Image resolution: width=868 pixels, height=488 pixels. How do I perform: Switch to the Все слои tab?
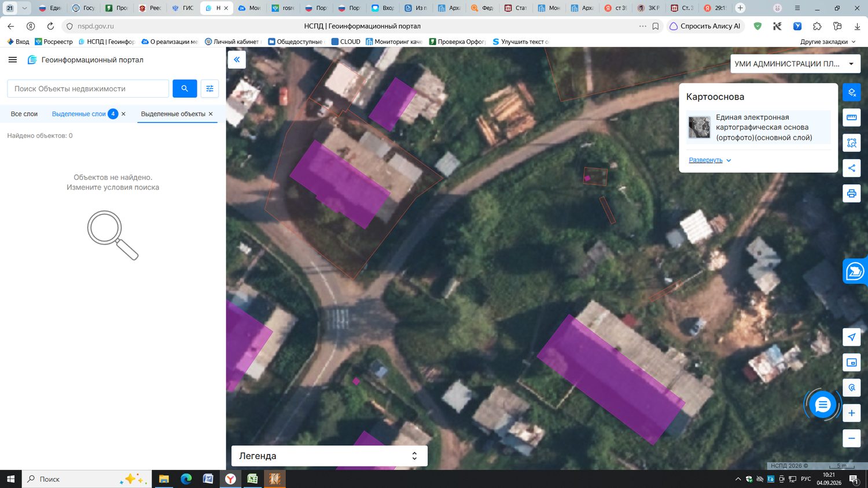(24, 114)
